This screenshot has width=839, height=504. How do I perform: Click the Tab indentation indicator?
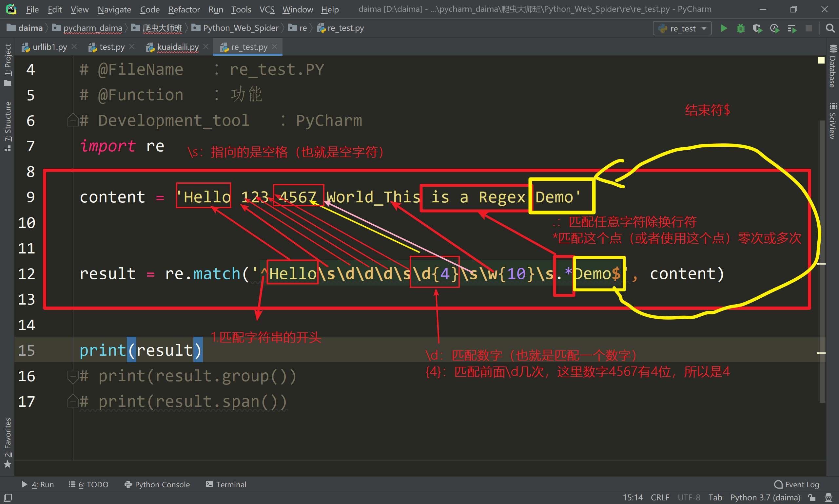tap(715, 497)
